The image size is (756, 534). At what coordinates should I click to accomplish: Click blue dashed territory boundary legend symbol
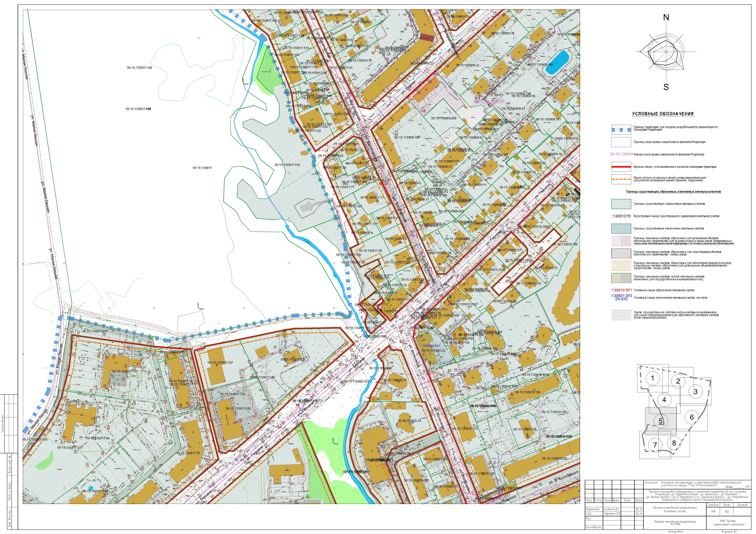tap(621, 129)
